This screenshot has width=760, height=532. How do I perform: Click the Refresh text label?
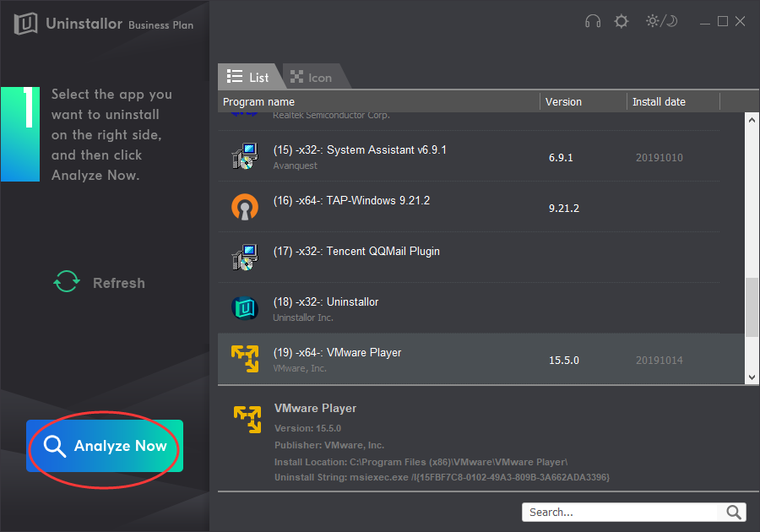point(119,283)
